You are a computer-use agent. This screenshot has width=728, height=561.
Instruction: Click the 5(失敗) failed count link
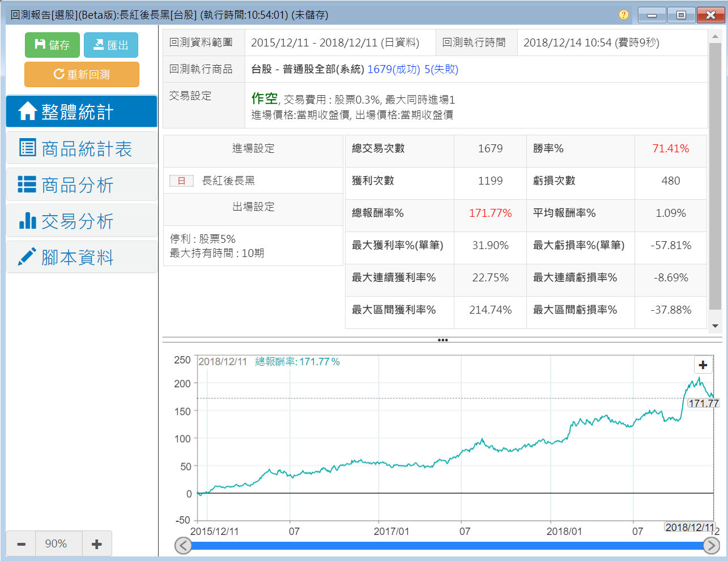(441, 69)
